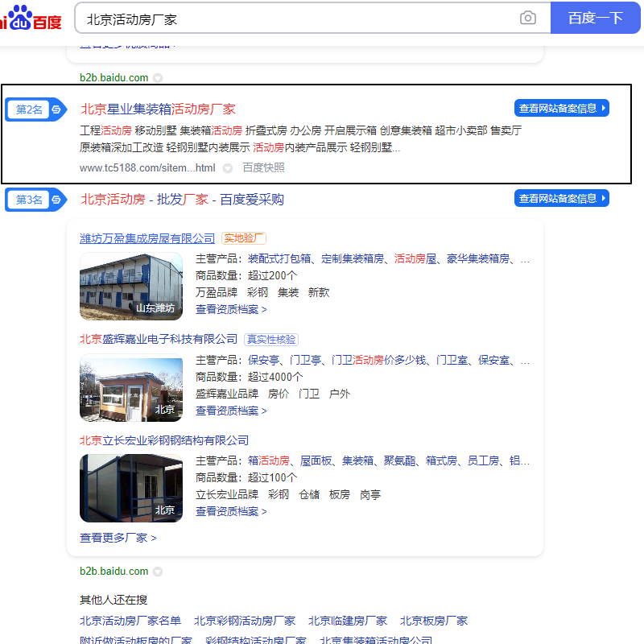Click 门卫亭 product link
Screen dimensions: 644x644
305,360
